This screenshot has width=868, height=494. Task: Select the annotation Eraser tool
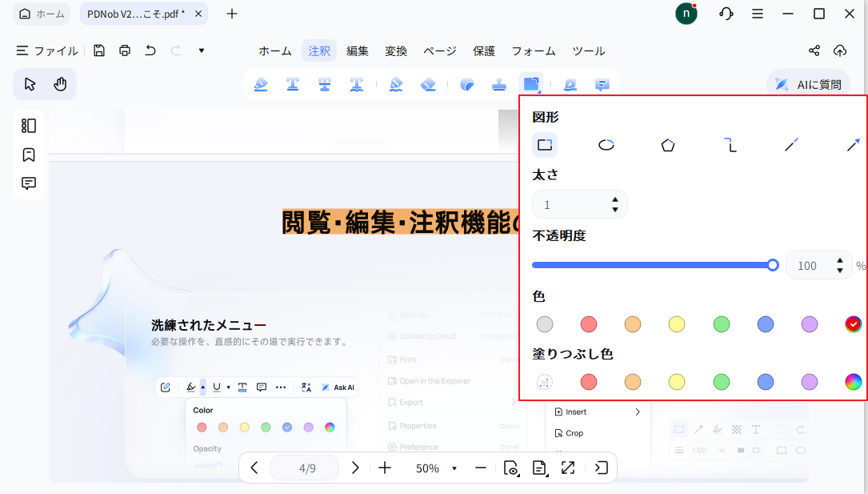coord(428,84)
